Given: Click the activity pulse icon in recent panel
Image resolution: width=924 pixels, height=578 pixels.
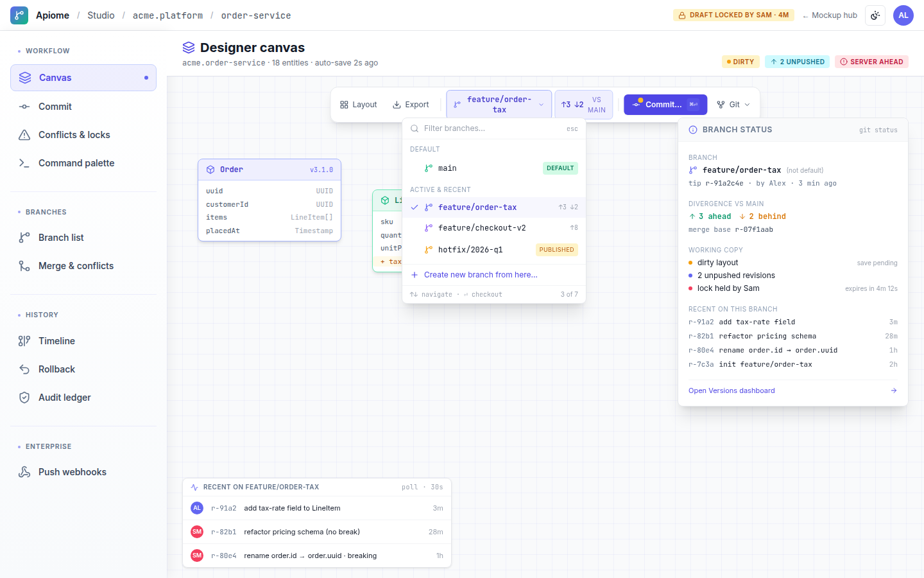Looking at the screenshot, I should click(194, 487).
